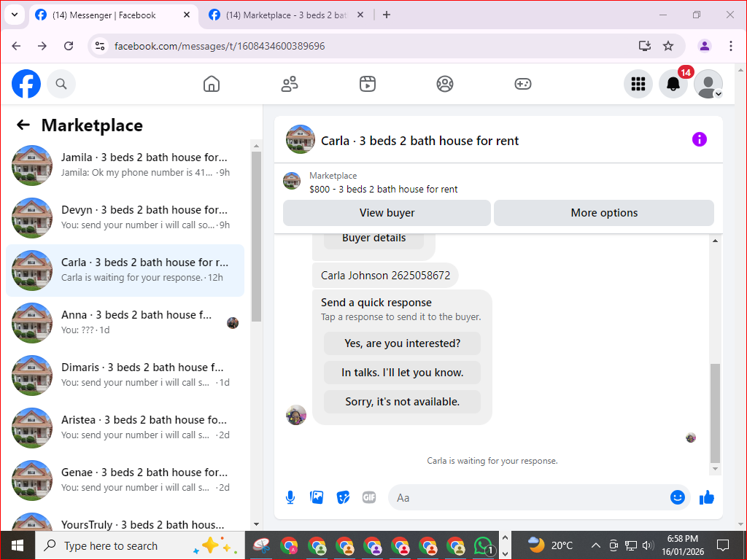Send quick response 'Sorry, it's not available.'
Viewport: 747px width, 560px height.
point(402,402)
